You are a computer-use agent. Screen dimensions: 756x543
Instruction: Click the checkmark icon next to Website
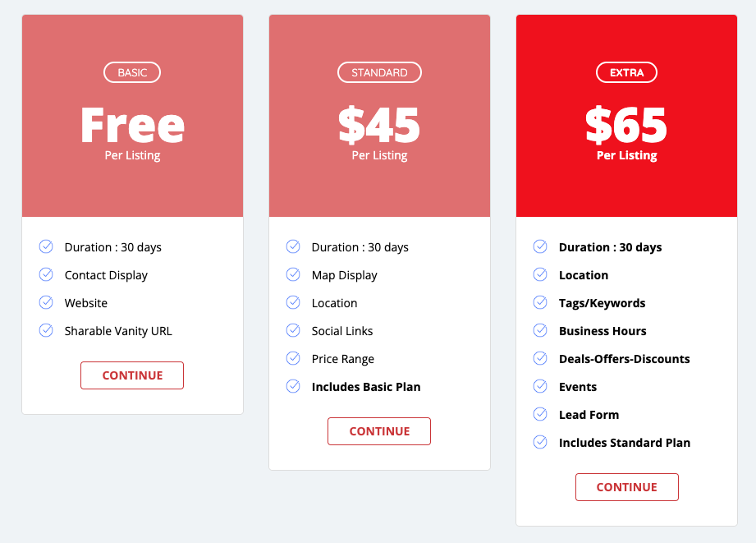pos(46,302)
